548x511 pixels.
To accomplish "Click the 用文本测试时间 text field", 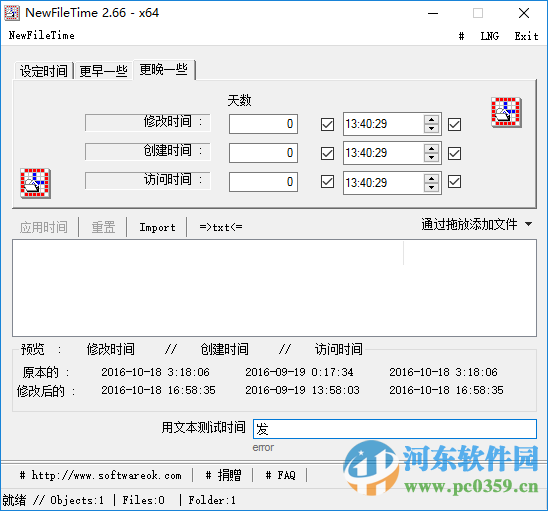I will (x=395, y=429).
